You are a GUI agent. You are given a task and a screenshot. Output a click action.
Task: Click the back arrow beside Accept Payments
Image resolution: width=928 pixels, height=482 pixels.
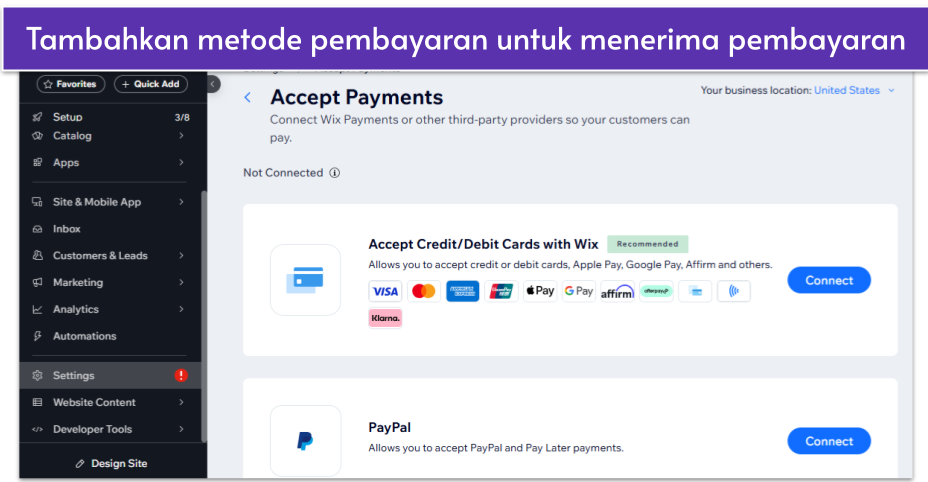247,98
